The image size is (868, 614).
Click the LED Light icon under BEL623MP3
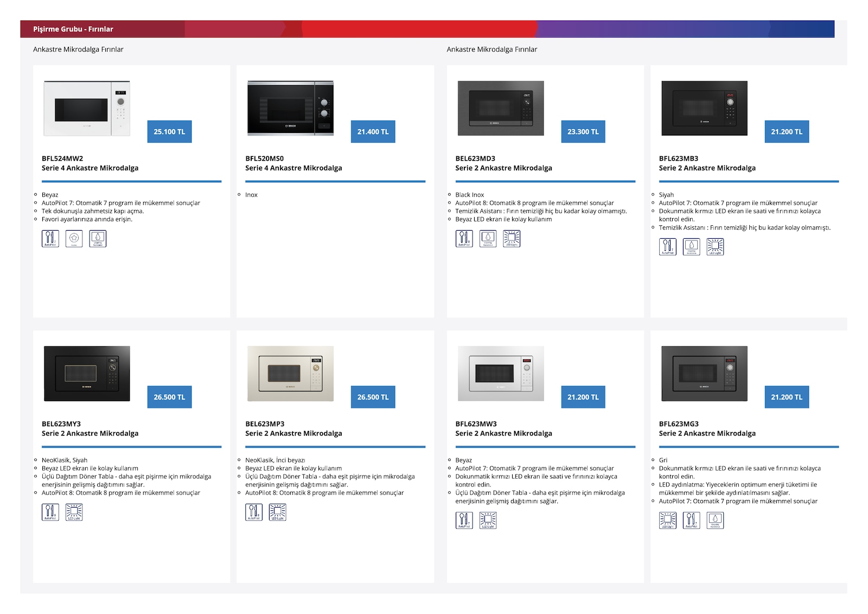pos(278,512)
